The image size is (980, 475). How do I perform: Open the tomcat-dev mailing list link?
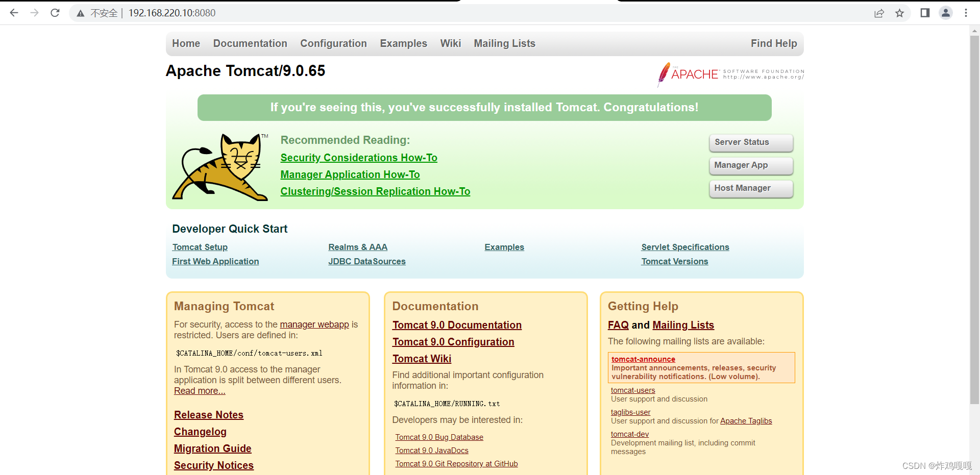tap(630, 434)
